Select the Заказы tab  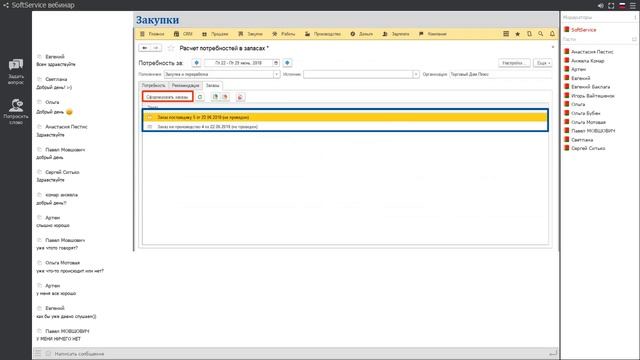(x=212, y=85)
